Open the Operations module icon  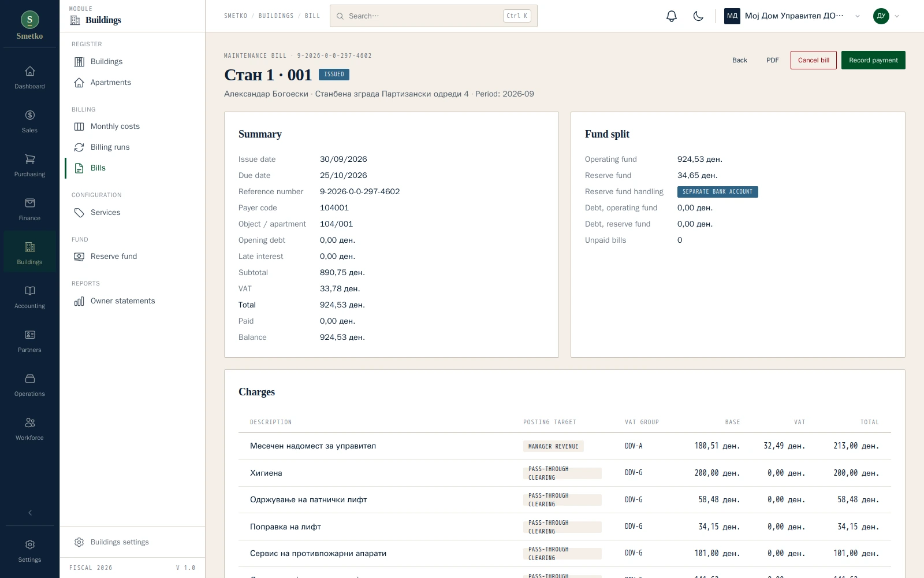[x=29, y=379]
